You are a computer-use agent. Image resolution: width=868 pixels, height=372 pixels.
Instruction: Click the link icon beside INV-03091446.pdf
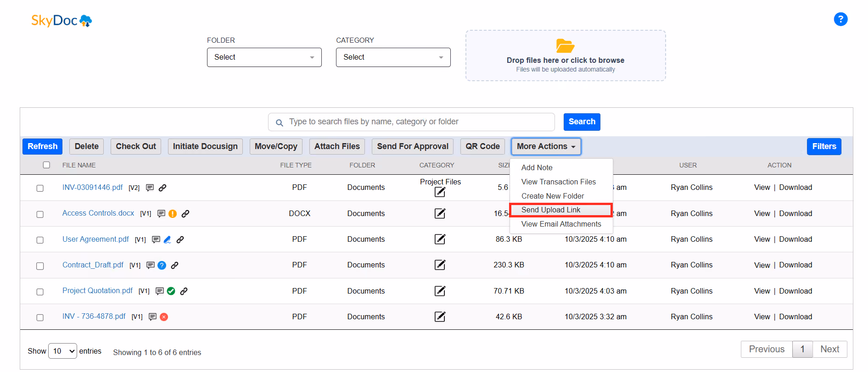pos(162,188)
